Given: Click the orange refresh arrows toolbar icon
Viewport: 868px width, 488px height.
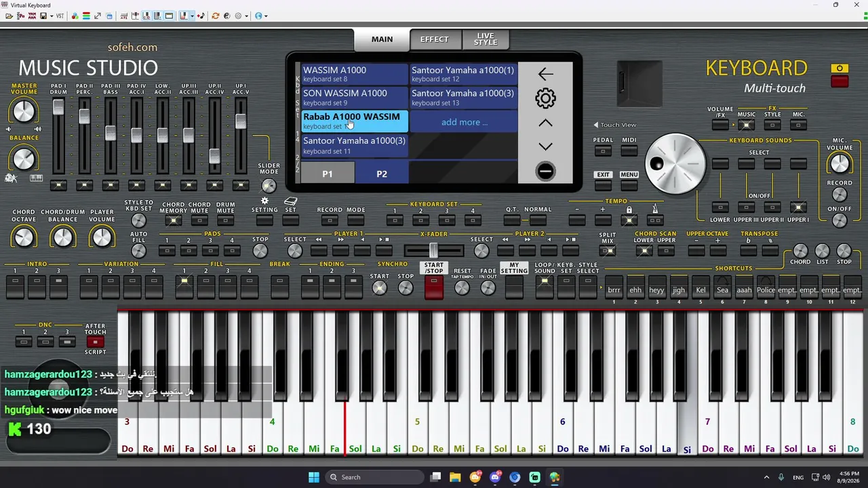Looking at the screenshot, I should click(215, 16).
